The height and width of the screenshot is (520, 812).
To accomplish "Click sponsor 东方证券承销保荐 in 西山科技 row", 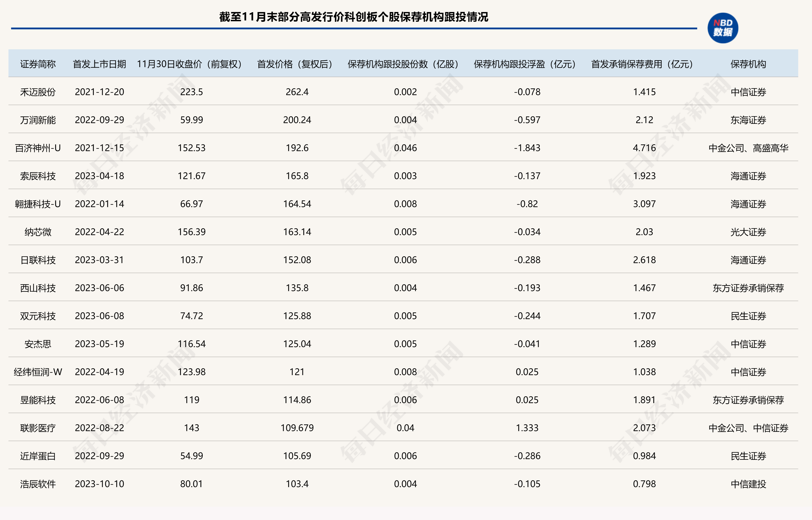I will click(748, 288).
